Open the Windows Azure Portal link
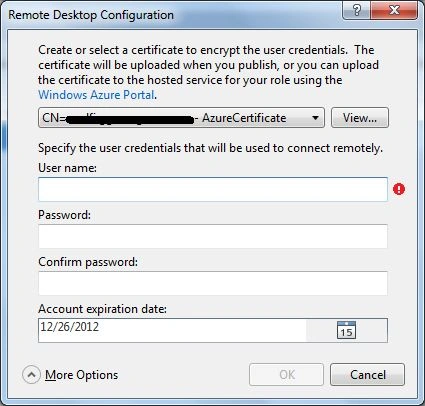The image size is (425, 406). [96, 95]
